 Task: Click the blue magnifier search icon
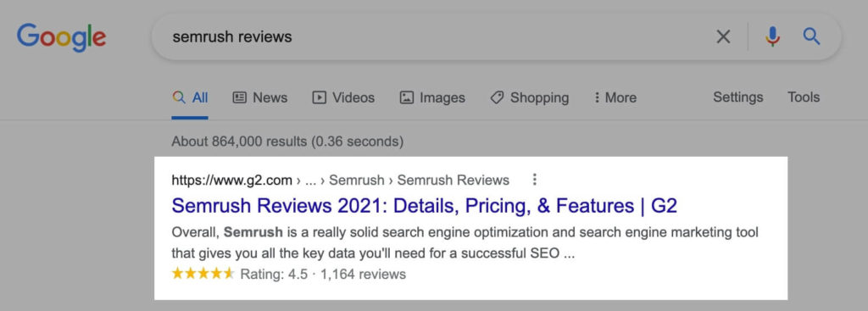pyautogui.click(x=811, y=36)
